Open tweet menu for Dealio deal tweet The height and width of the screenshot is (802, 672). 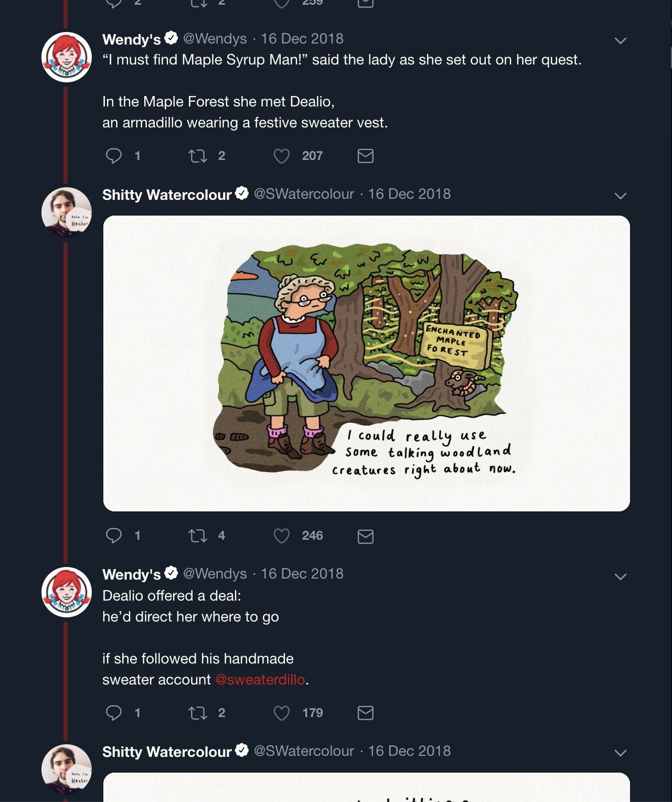tap(621, 577)
